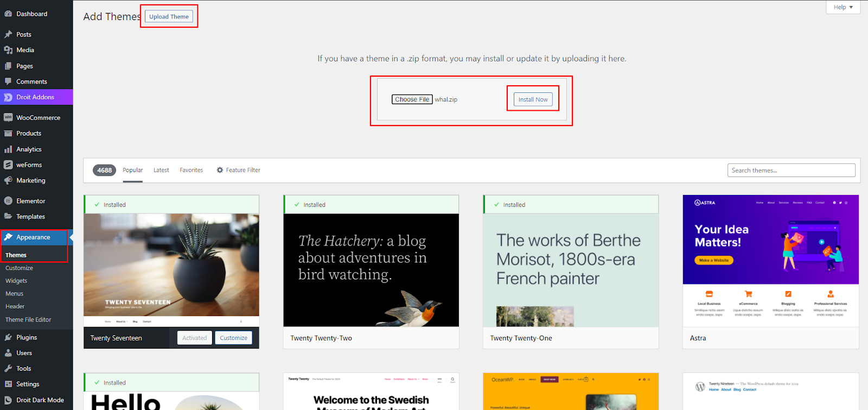Click the 4688 theme count badge
The image size is (868, 410).
[x=105, y=171]
